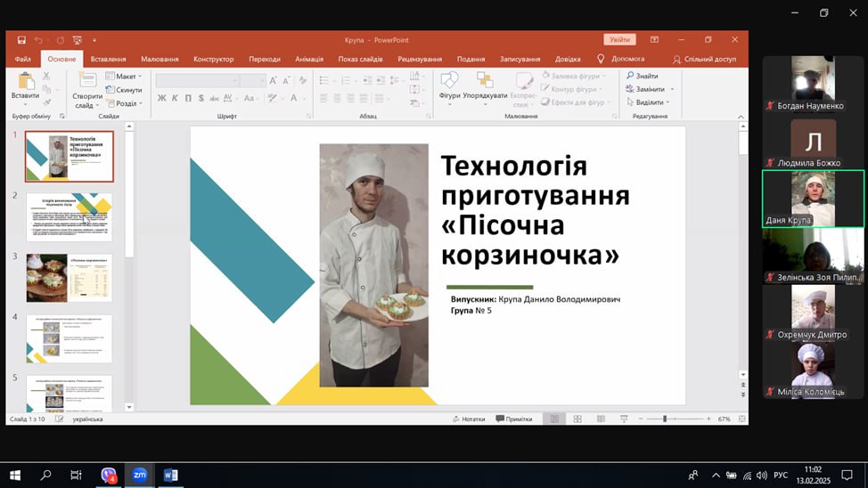Click the Save icon in quick access toolbar
The width and height of the screenshot is (868, 488).
[21, 40]
